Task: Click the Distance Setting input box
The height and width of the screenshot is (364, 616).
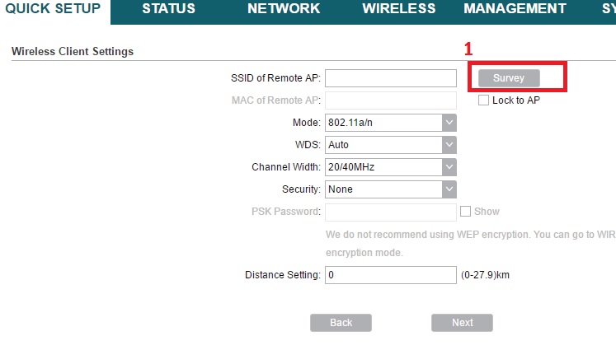Action: coord(391,275)
